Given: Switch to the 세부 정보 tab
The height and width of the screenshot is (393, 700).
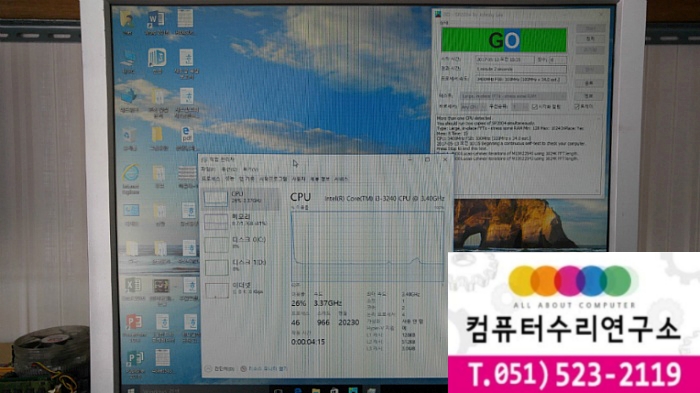Looking at the screenshot, I should [x=320, y=179].
